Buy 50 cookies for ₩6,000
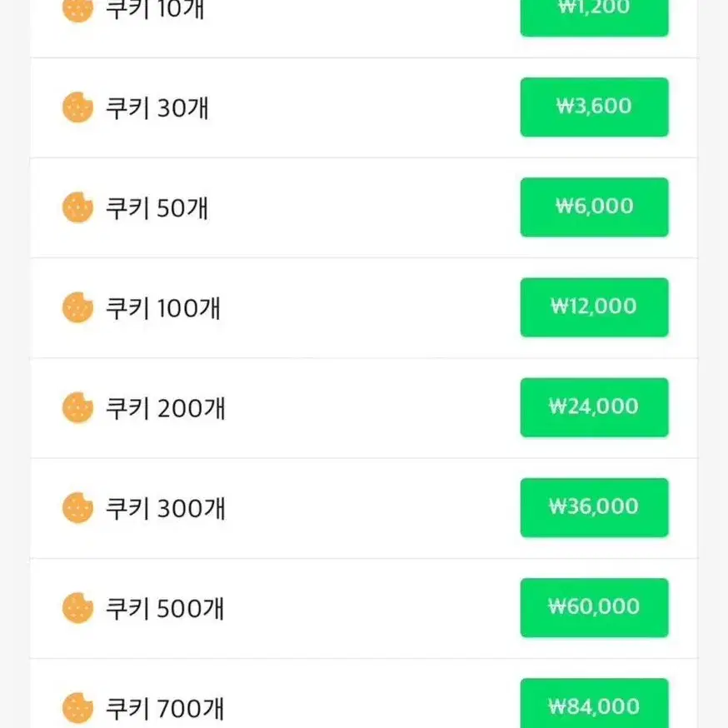The image size is (728, 728). tap(594, 207)
